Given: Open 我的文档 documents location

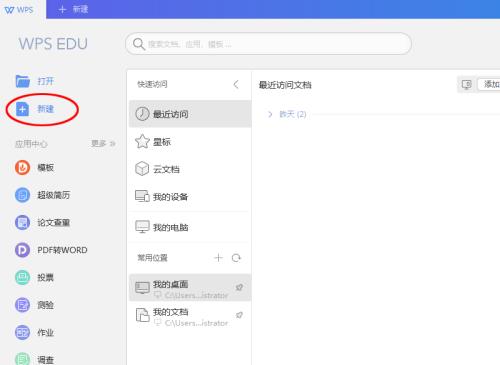Looking at the screenshot, I should [190, 316].
